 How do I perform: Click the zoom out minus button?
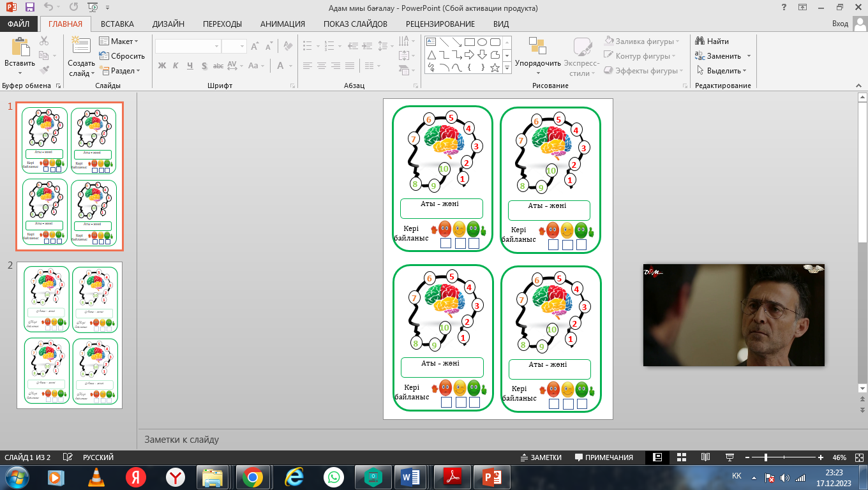tap(747, 457)
